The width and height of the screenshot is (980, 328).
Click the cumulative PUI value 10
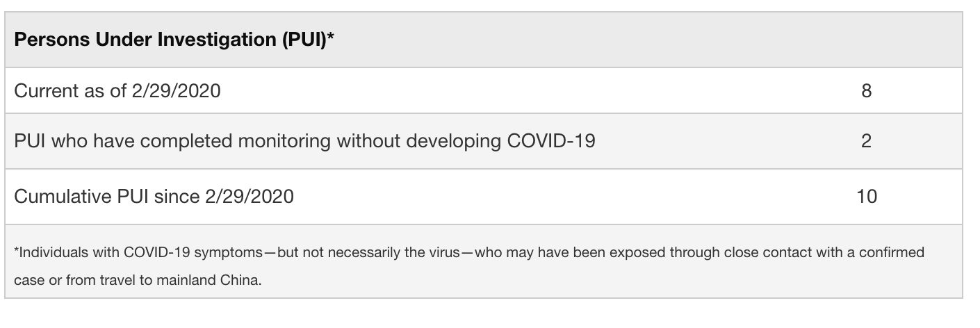click(866, 197)
